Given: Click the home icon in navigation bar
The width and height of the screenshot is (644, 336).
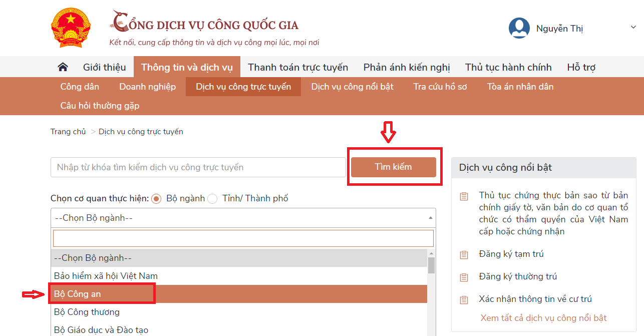Looking at the screenshot, I should point(63,67).
